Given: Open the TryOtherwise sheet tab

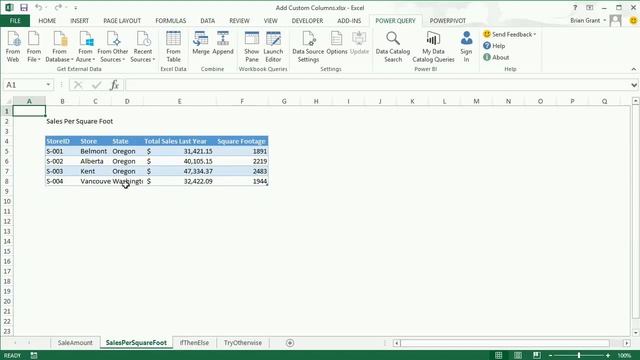Looking at the screenshot, I should tap(243, 343).
